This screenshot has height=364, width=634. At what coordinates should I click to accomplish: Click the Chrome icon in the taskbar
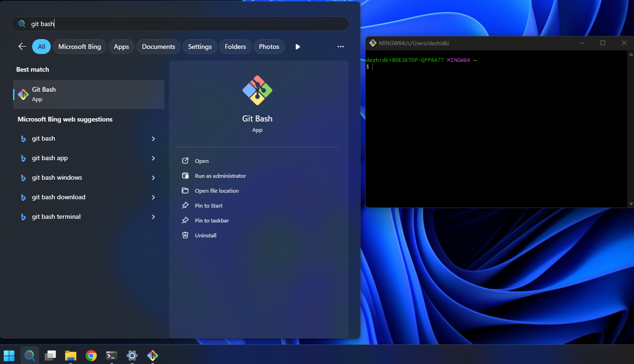pyautogui.click(x=91, y=356)
